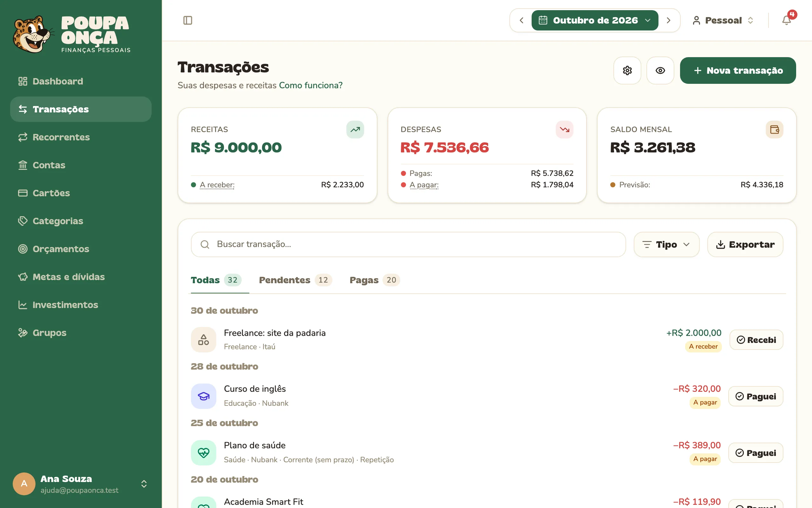Screen dimensions: 812x508
Task: Click the A pagar label in Despesas
Action: [x=424, y=185]
